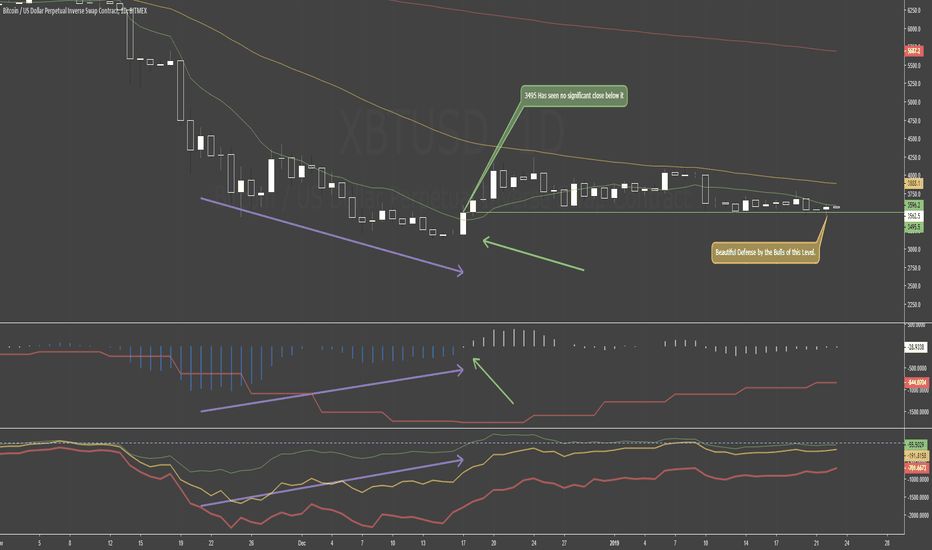
Task: Click the 26 date label on time axis
Action: pyautogui.click(x=251, y=543)
